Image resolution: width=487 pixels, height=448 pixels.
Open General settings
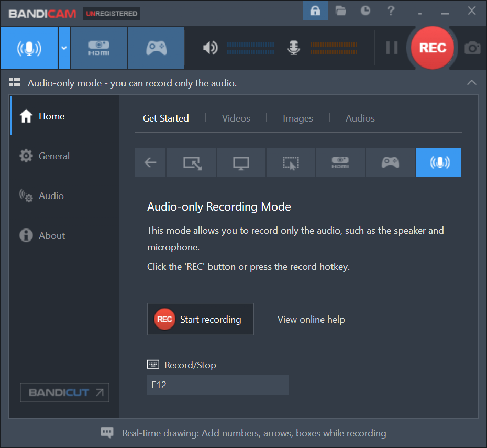pos(64,156)
